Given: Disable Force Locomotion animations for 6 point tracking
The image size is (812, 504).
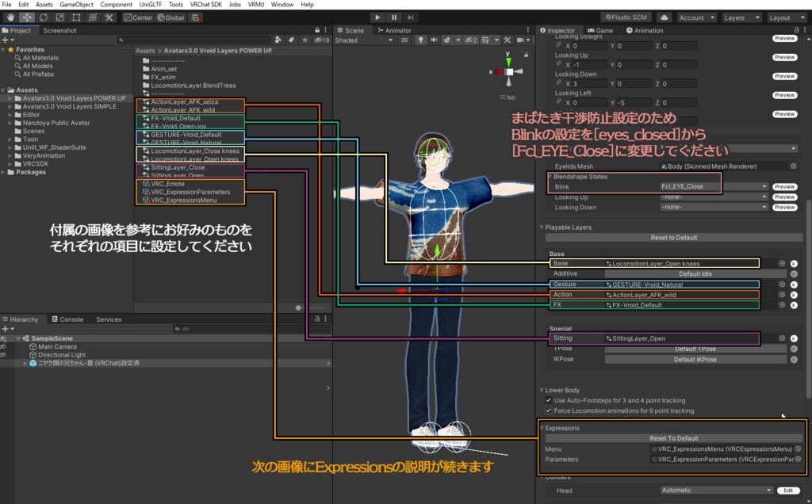Looking at the screenshot, I should point(549,410).
